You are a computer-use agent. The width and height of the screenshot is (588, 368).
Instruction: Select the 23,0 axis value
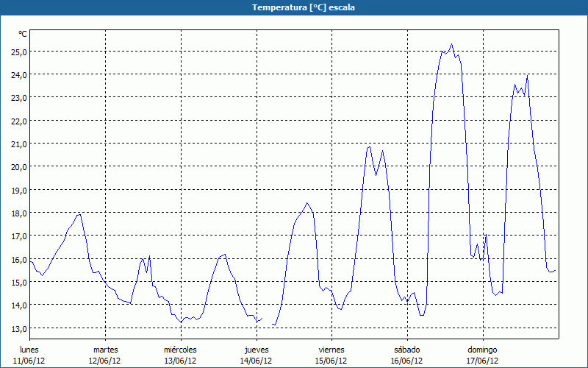(19, 98)
